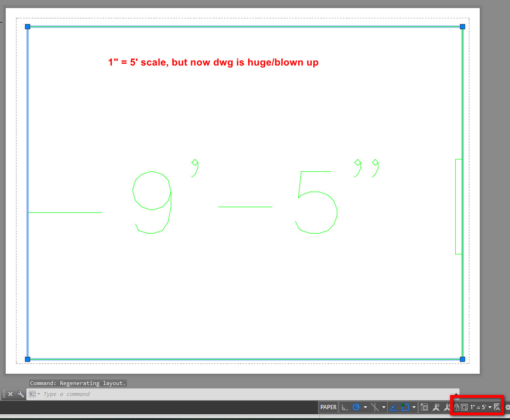510x420 pixels.
Task: Click the 2D Object Snap icon
Action: [405, 407]
